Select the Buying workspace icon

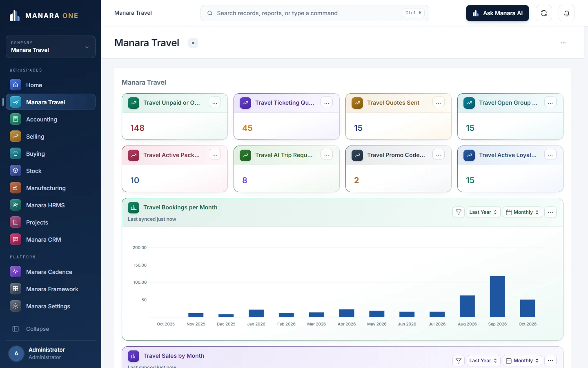16,153
